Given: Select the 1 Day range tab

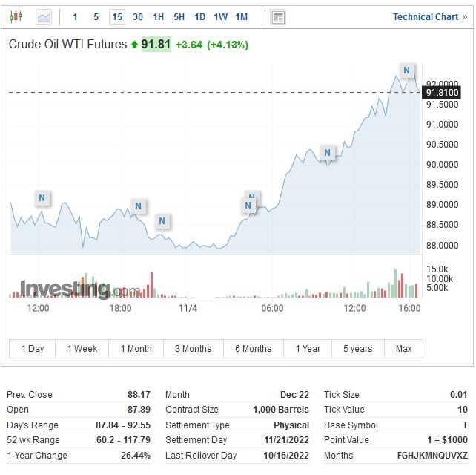Looking at the screenshot, I should [x=33, y=349].
